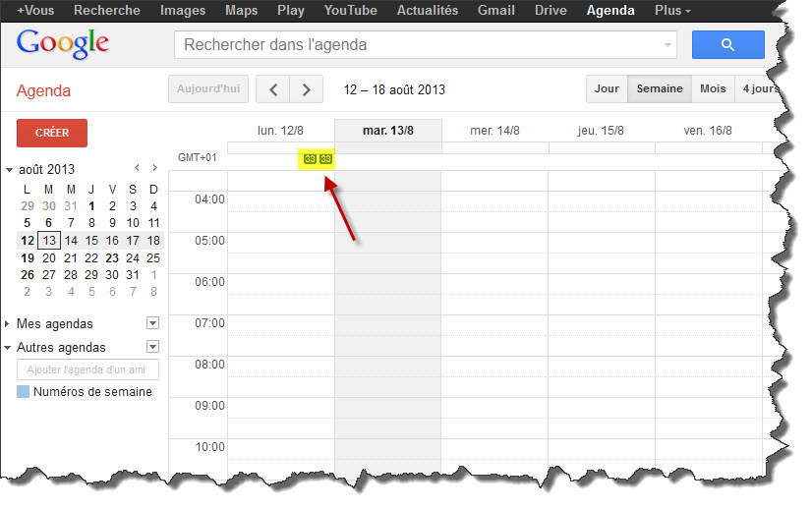Viewport: 812px width, 510px height.
Task: Switch to Mois view
Action: pyautogui.click(x=713, y=88)
